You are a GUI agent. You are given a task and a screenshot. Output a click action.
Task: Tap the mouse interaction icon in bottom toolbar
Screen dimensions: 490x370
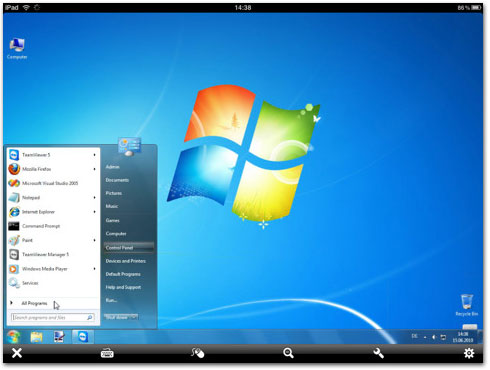click(198, 353)
